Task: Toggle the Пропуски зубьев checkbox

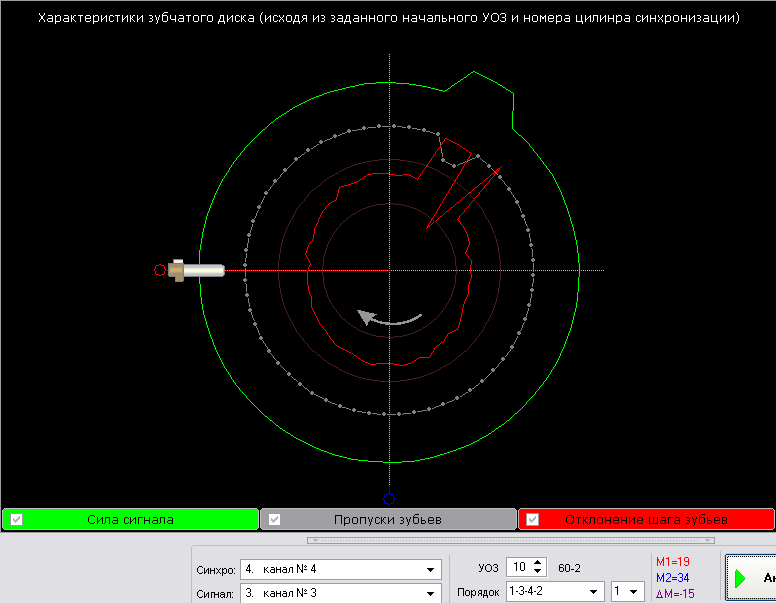Action: click(274, 519)
